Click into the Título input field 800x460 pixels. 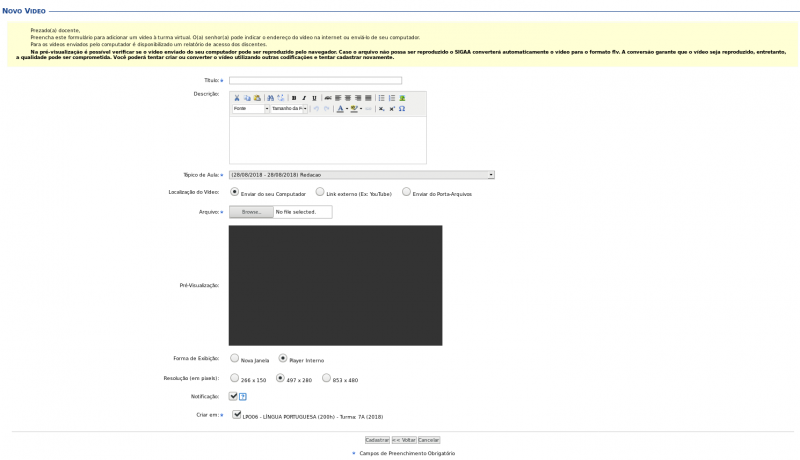pyautogui.click(x=315, y=80)
